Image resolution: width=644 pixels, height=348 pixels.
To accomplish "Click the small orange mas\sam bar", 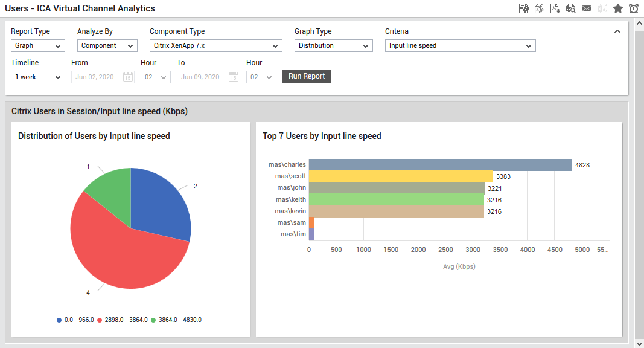I will point(311,223).
